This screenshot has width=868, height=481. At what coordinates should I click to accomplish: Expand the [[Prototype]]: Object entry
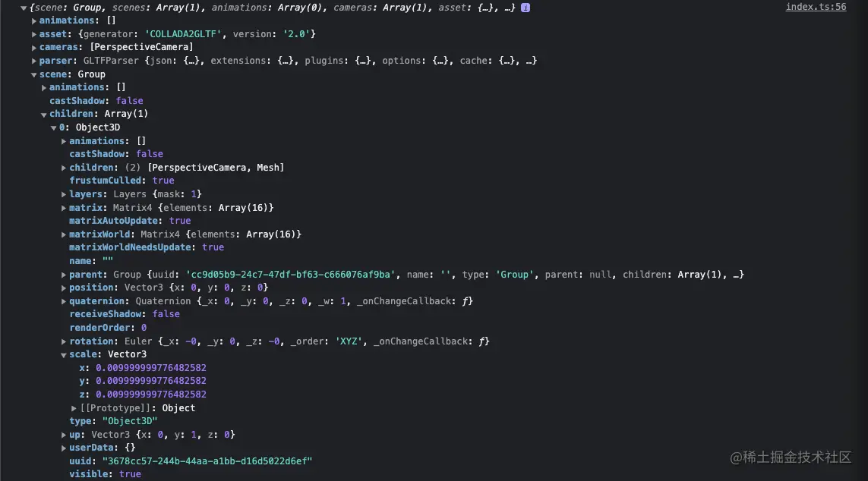click(x=74, y=408)
